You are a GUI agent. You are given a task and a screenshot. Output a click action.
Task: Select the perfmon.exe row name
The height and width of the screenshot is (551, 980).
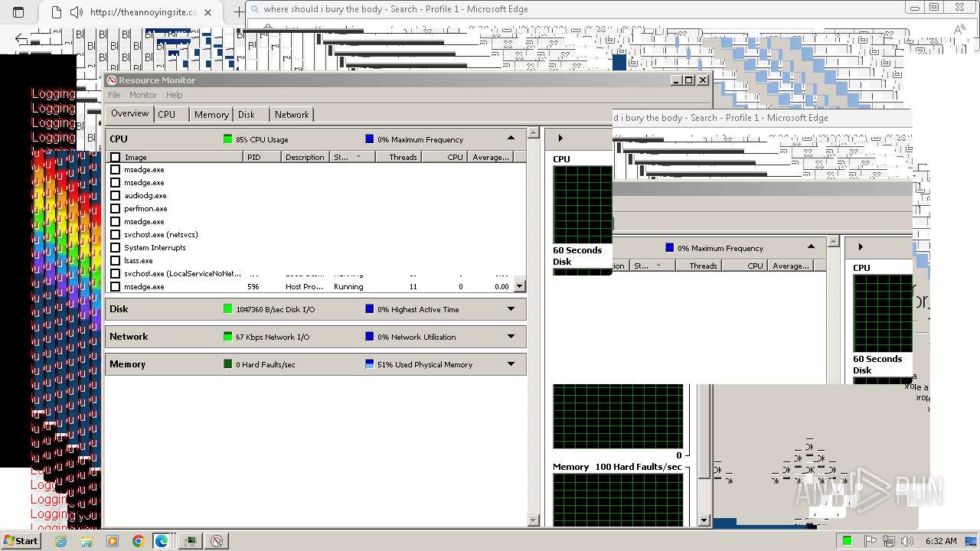145,209
